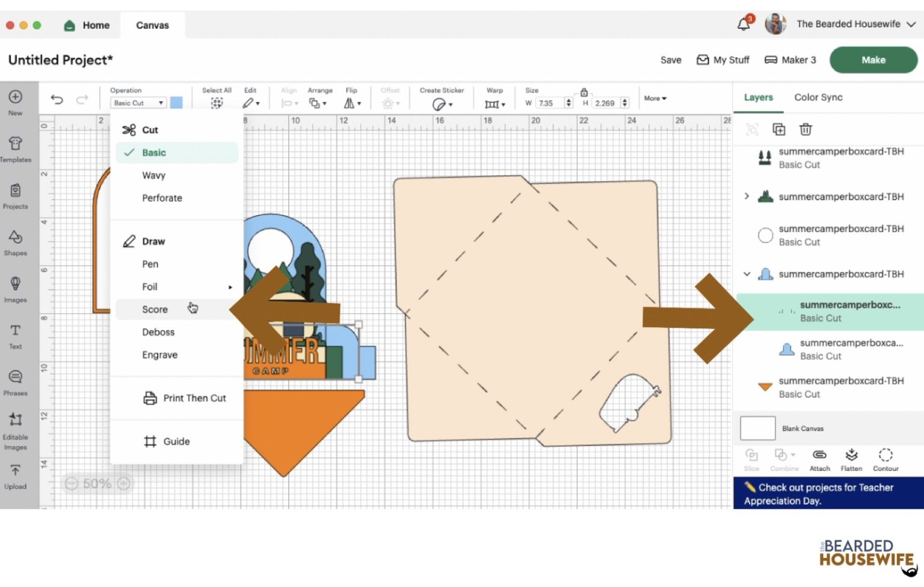Open the Shapes tool in sidebar
The image size is (924, 587).
click(x=16, y=242)
